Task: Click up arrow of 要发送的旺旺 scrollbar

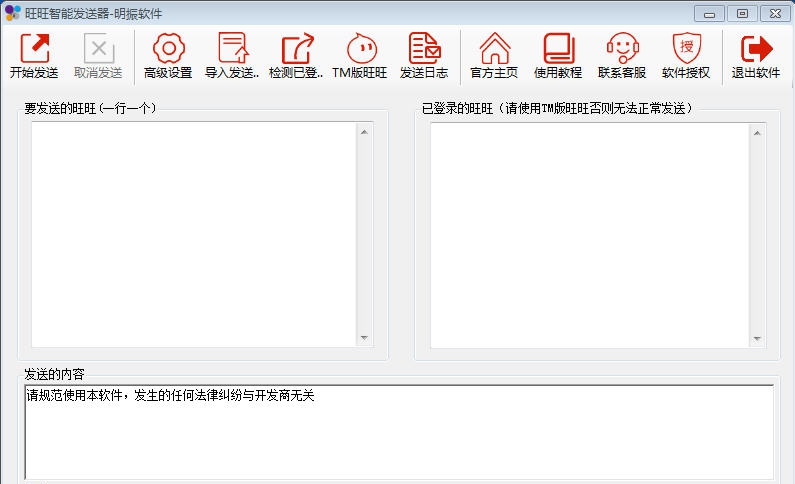Action: click(x=364, y=132)
